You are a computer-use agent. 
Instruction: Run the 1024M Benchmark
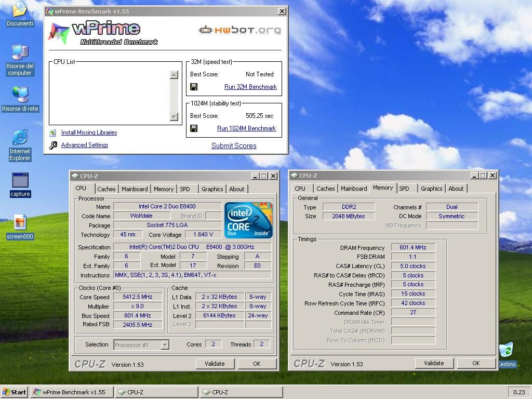click(246, 128)
